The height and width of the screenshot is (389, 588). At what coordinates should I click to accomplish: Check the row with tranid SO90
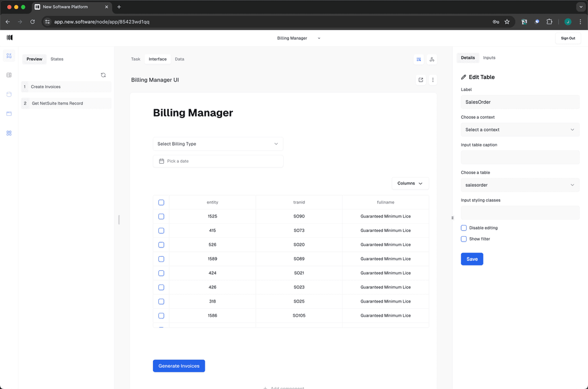[161, 217]
